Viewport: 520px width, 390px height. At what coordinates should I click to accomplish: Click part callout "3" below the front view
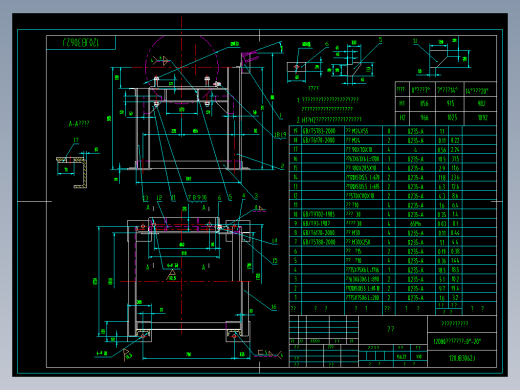[x=256, y=196]
